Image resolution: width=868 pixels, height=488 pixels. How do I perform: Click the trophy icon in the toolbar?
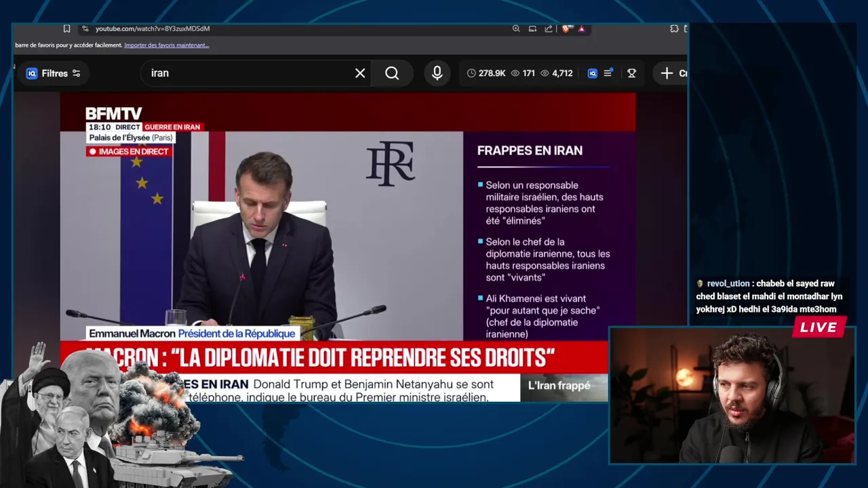pos(632,73)
